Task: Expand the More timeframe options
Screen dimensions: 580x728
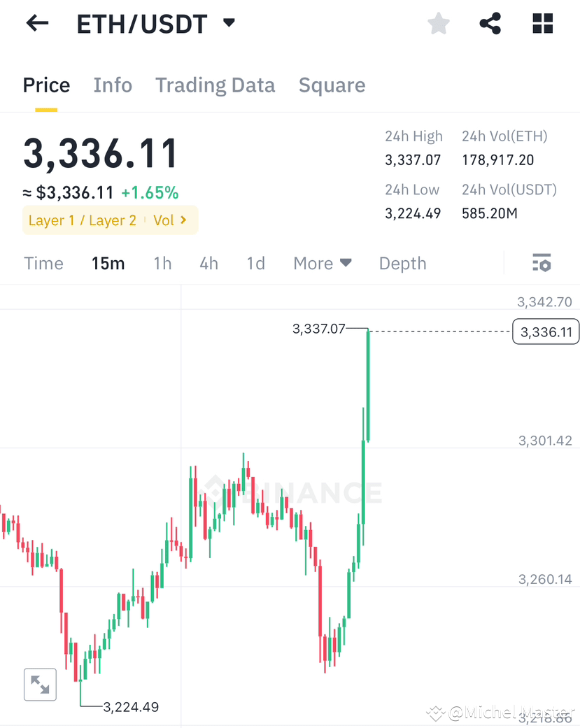Action: (x=322, y=264)
